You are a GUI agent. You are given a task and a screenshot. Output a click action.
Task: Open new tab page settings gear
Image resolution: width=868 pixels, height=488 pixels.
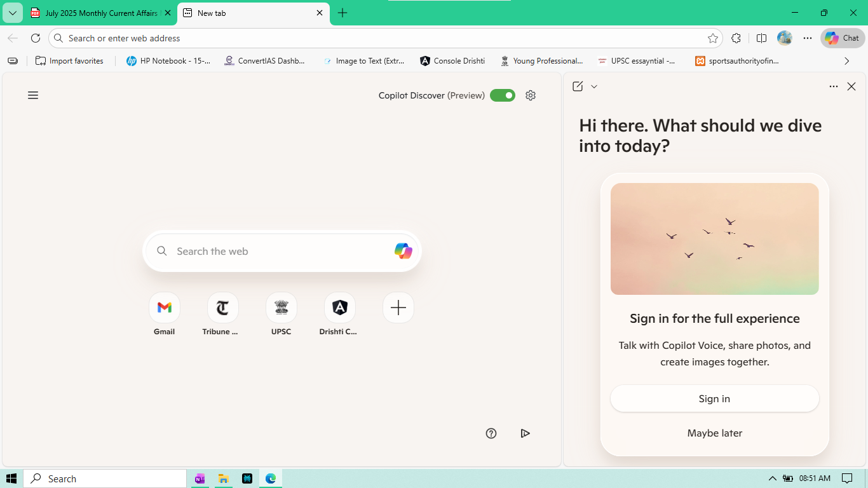click(x=531, y=95)
